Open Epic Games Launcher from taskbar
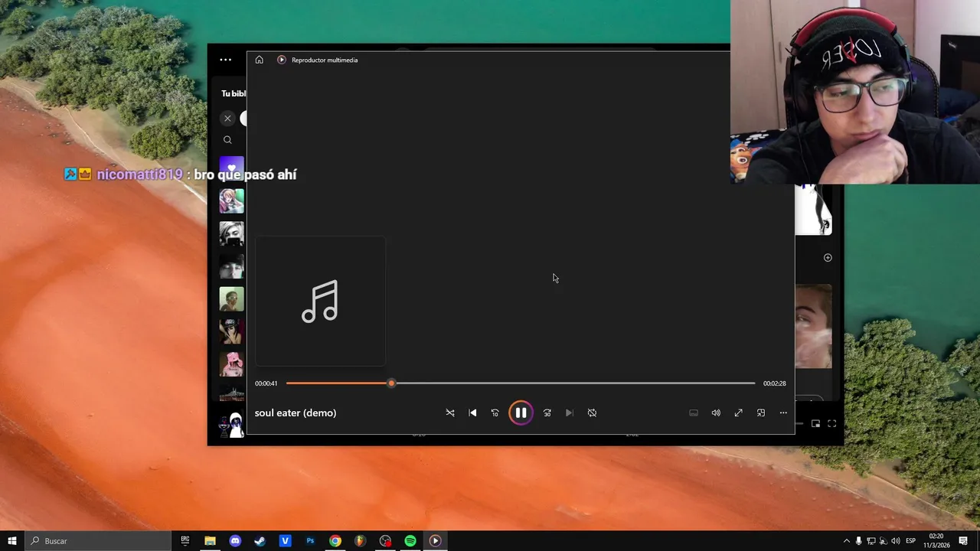 pos(185,541)
